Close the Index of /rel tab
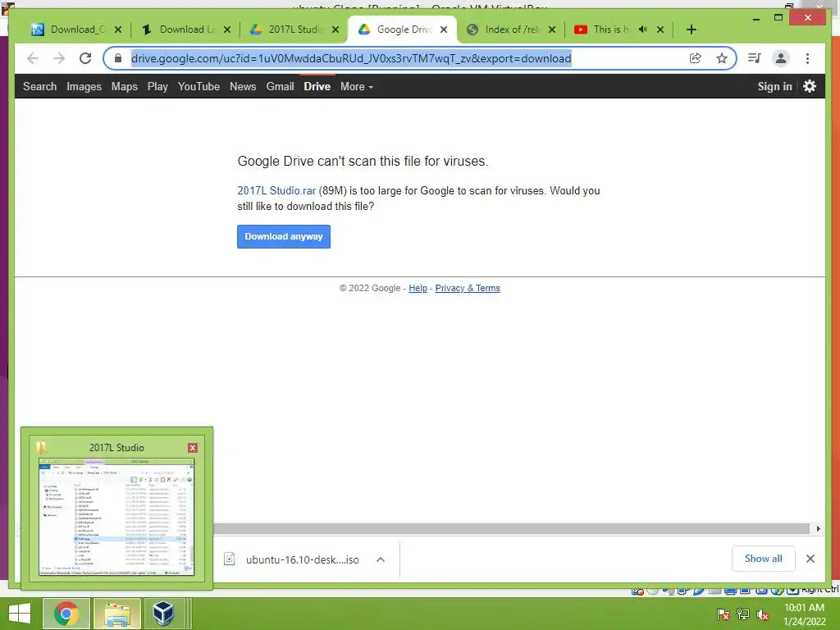This screenshot has height=630, width=840. [x=552, y=30]
